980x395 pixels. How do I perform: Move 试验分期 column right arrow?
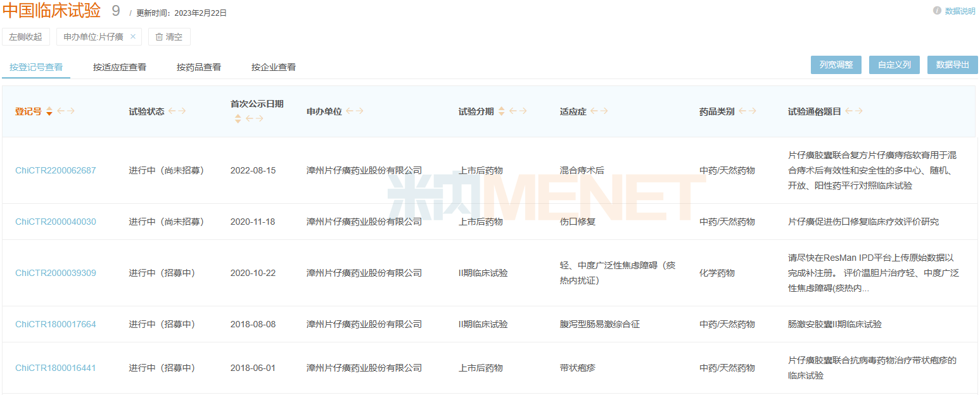point(523,111)
